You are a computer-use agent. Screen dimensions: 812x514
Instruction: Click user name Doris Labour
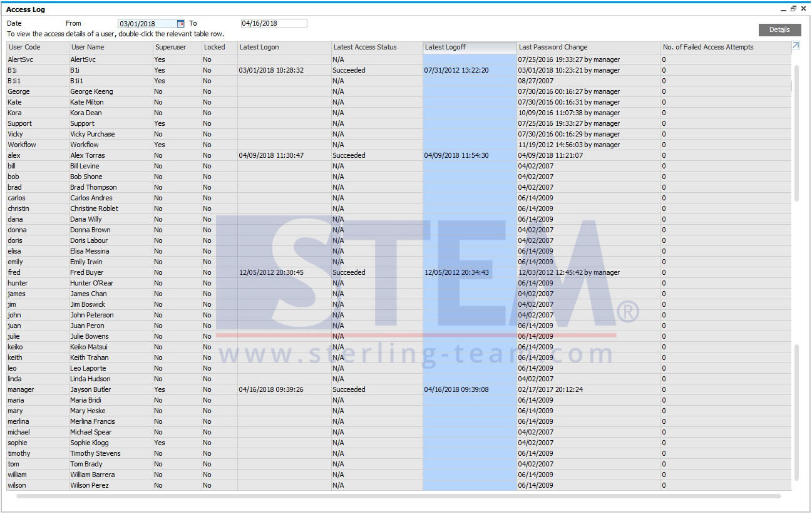[89, 240]
